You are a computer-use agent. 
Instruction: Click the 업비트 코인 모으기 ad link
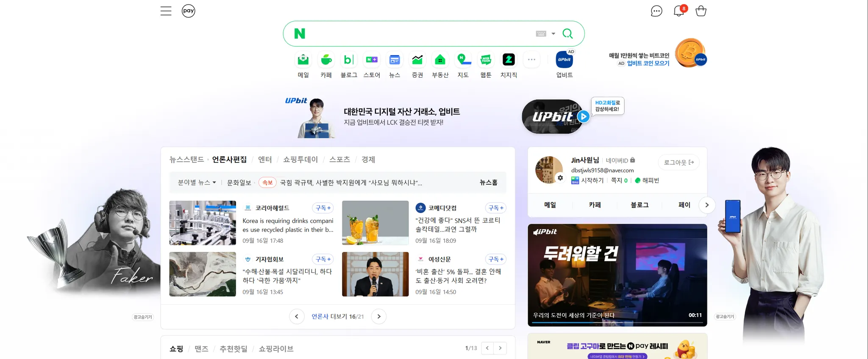648,63
